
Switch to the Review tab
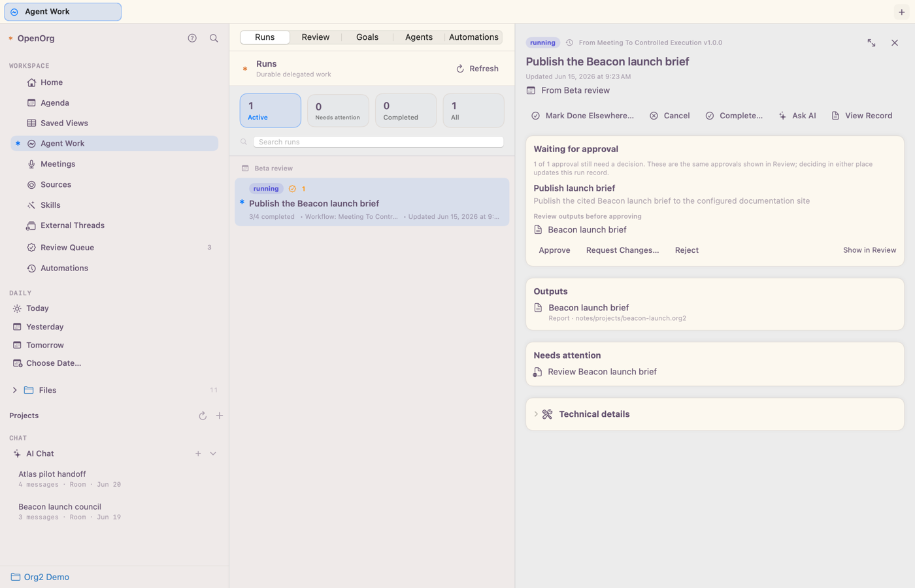[x=316, y=37]
